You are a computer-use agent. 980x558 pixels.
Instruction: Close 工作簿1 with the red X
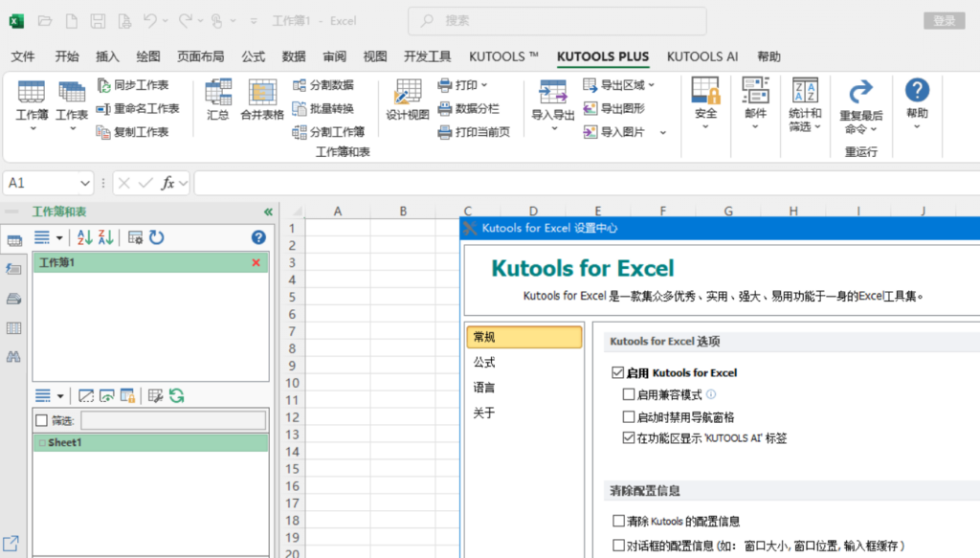[x=256, y=262]
